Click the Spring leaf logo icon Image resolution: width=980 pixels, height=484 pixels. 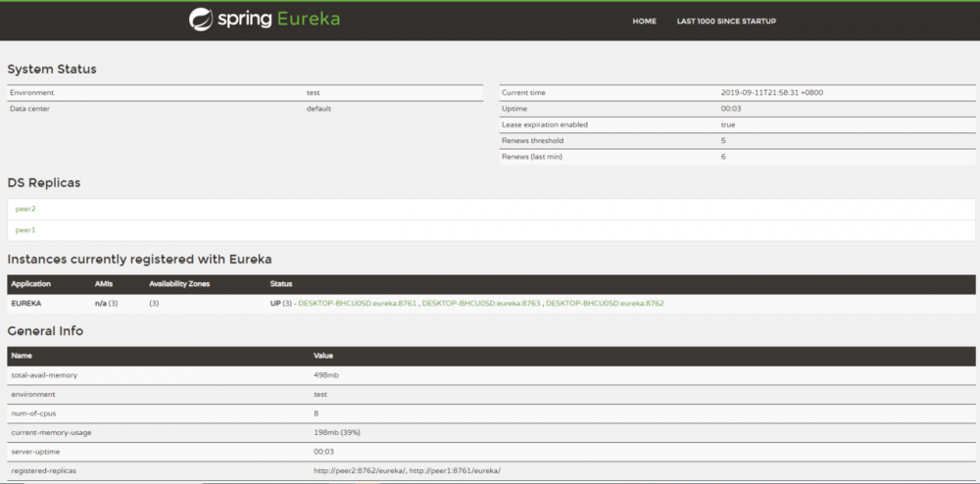(x=201, y=20)
